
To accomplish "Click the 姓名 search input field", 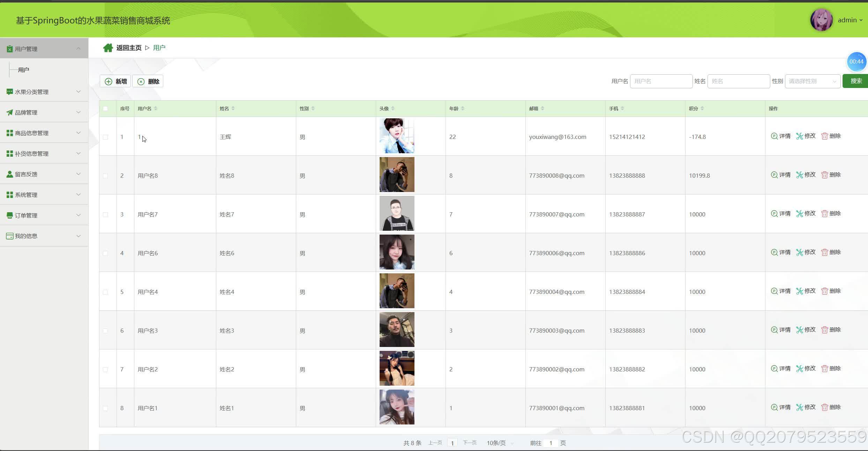I will [738, 81].
